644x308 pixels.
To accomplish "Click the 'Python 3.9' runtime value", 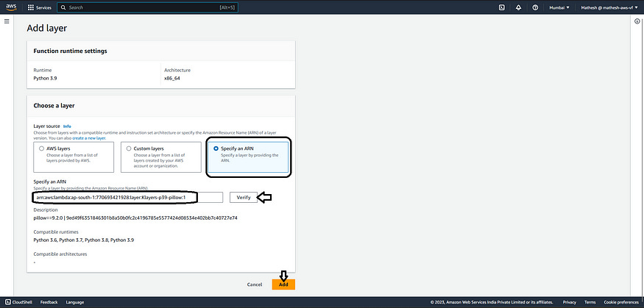I will tap(45, 78).
